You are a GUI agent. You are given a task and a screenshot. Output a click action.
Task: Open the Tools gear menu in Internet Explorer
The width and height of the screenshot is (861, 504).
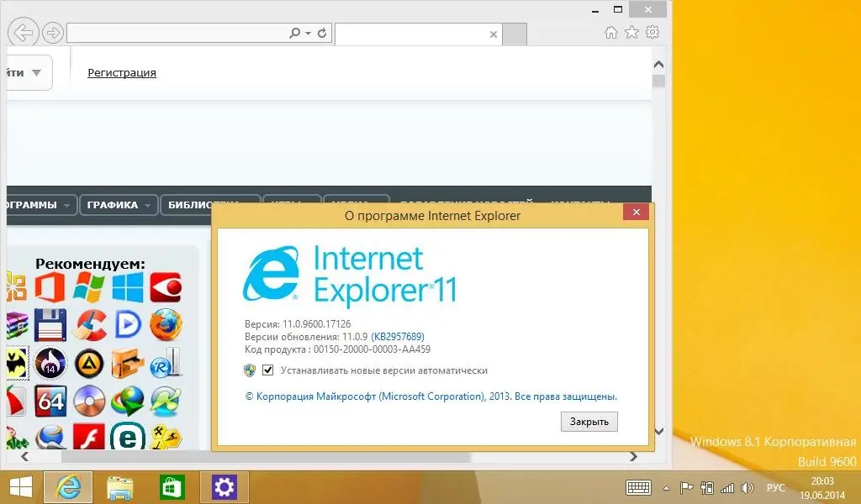652,33
